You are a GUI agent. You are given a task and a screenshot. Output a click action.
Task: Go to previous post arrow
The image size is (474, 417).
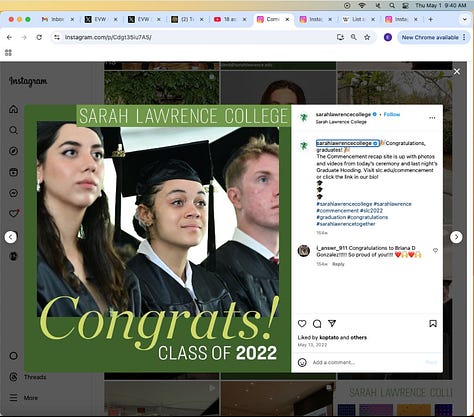11,237
